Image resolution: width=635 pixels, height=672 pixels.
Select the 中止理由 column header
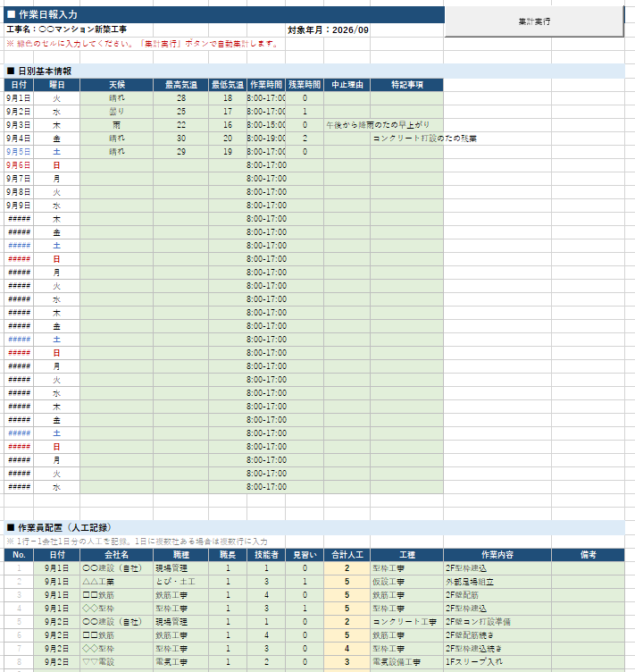(347, 85)
